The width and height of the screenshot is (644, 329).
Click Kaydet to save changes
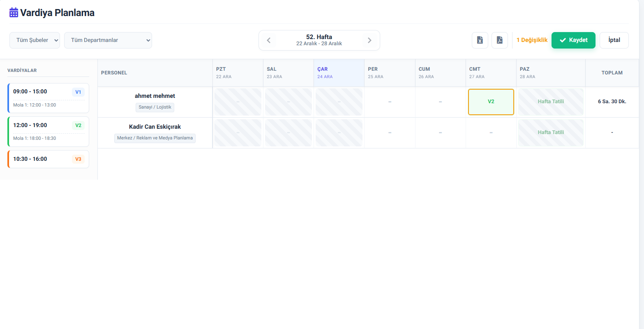[x=573, y=40]
